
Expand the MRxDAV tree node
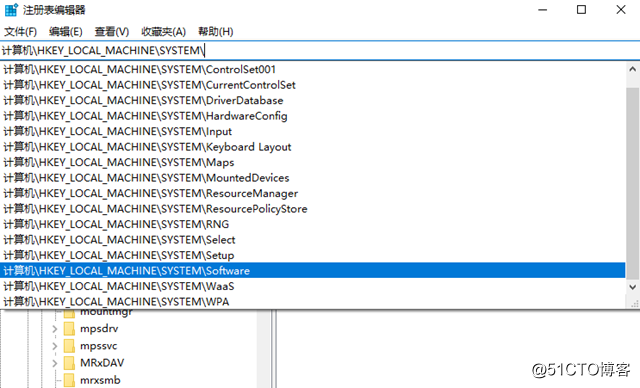55,363
